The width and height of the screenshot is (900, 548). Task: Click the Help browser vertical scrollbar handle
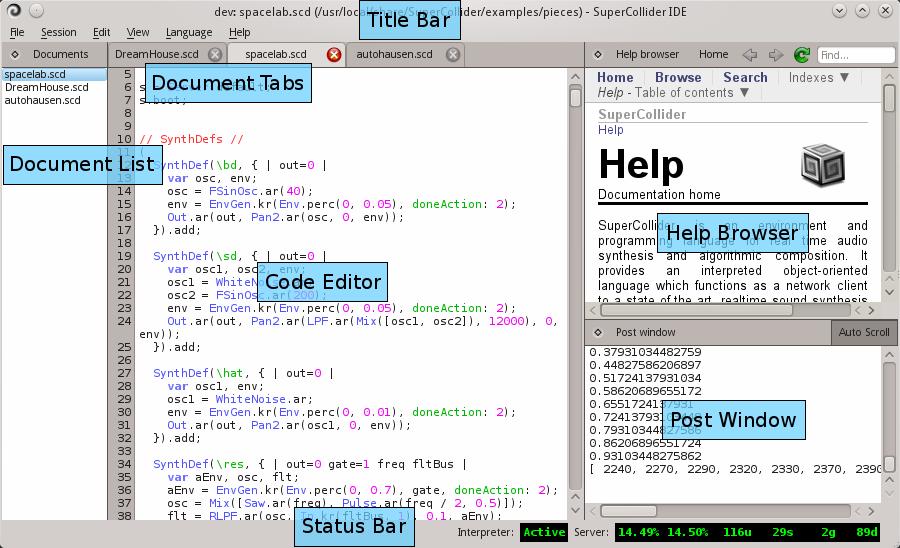[x=889, y=98]
